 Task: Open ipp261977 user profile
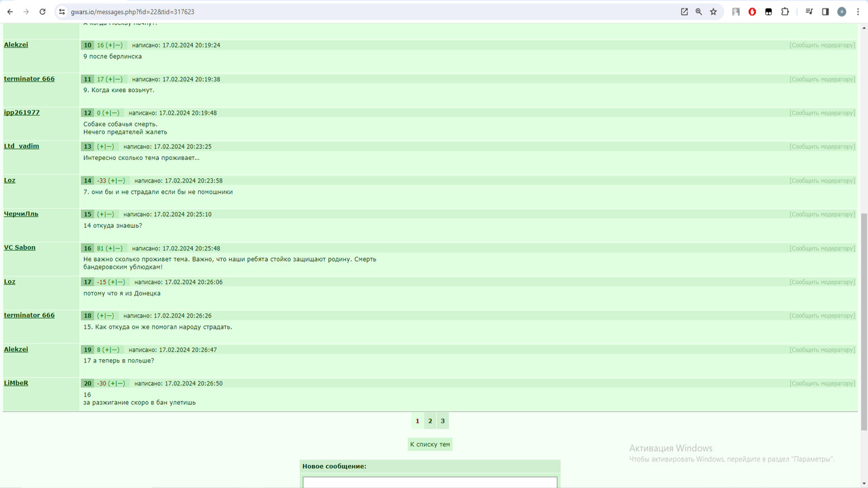point(22,113)
